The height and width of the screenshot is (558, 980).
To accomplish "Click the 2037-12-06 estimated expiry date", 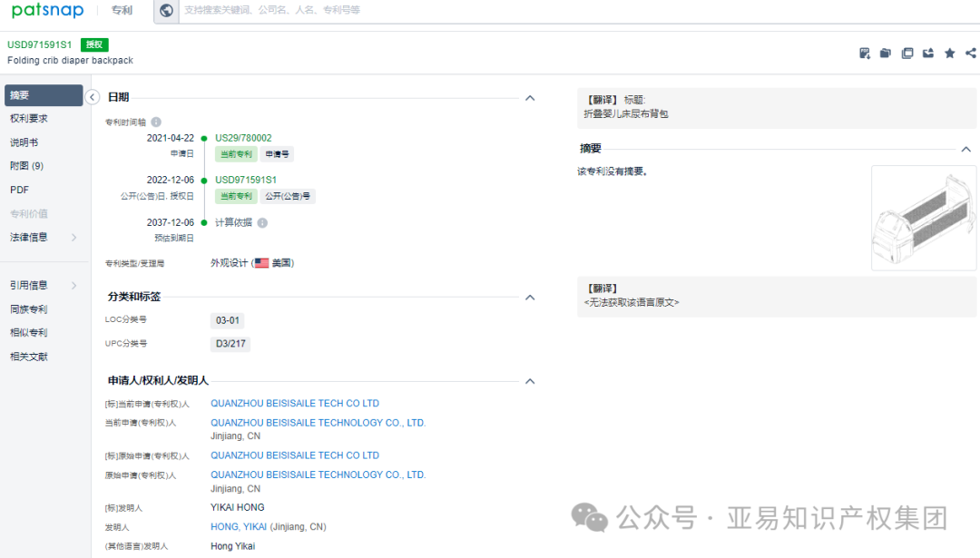I will [170, 222].
